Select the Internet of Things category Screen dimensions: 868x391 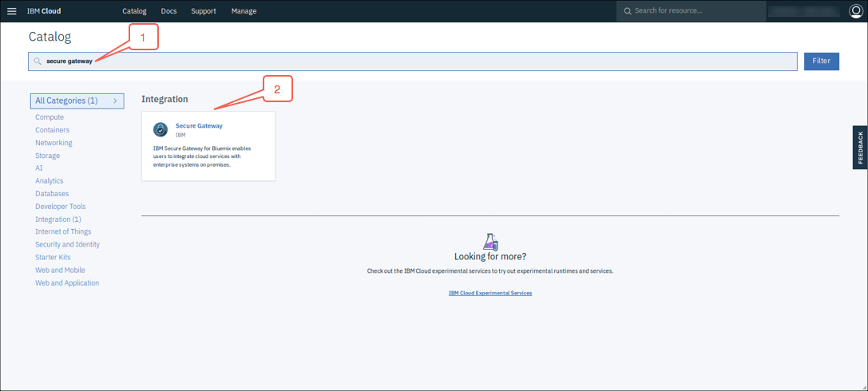(x=63, y=231)
